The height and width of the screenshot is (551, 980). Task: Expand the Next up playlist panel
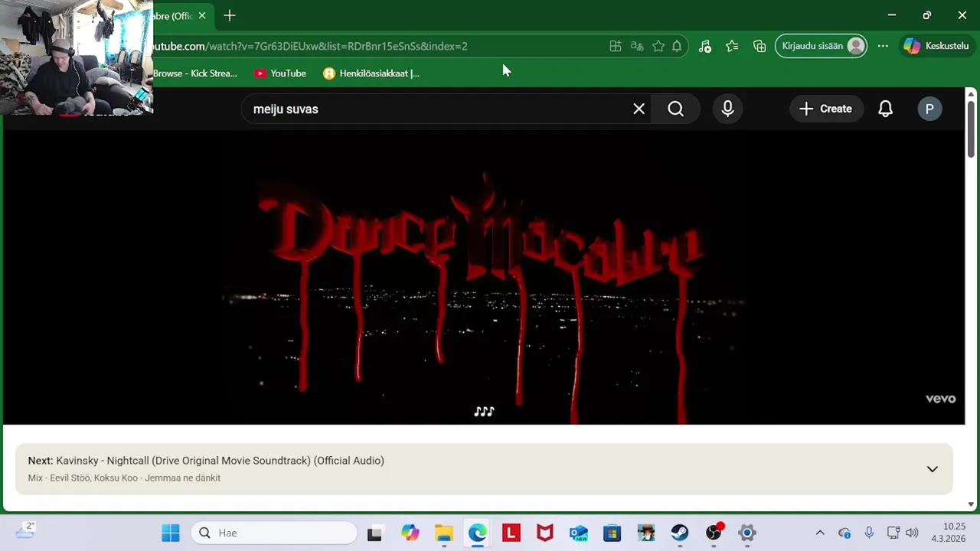tap(932, 469)
